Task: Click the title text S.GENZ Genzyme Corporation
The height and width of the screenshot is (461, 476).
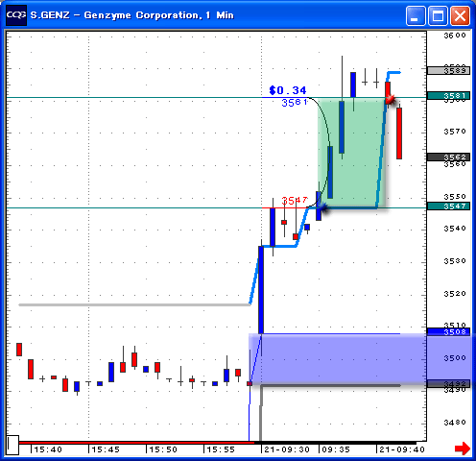Action: click(x=131, y=15)
